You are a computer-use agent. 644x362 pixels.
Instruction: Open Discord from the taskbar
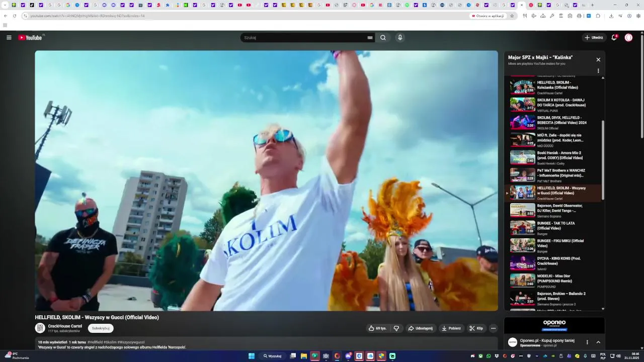348,356
